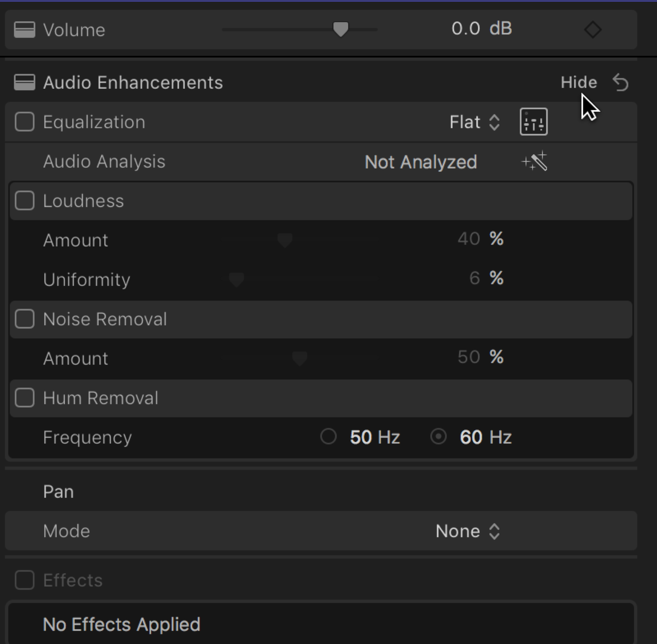The image size is (657, 644).
Task: Click the Volume keyframe diamond icon
Action: (x=592, y=30)
